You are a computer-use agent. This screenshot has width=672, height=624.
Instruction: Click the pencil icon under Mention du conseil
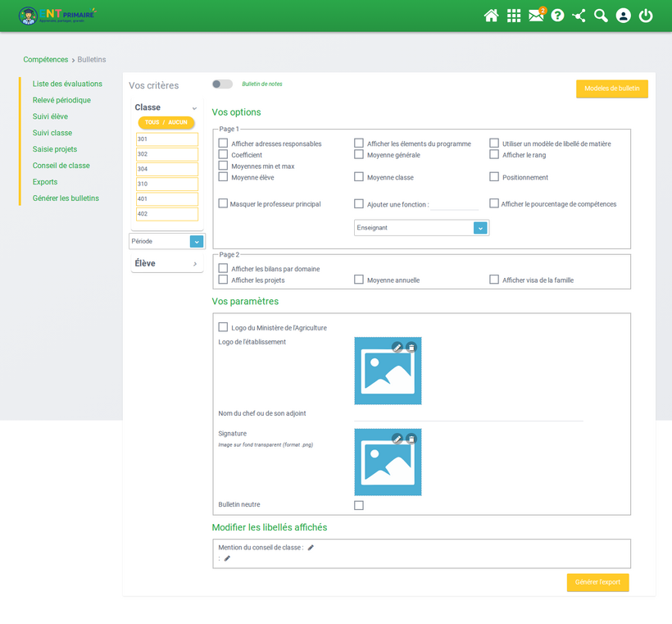click(x=228, y=558)
